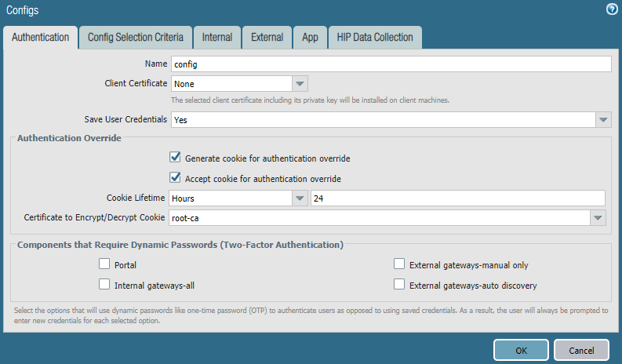Enable External gateways-manual only checkbox
Image resolution: width=622 pixels, height=364 pixels.
point(400,265)
